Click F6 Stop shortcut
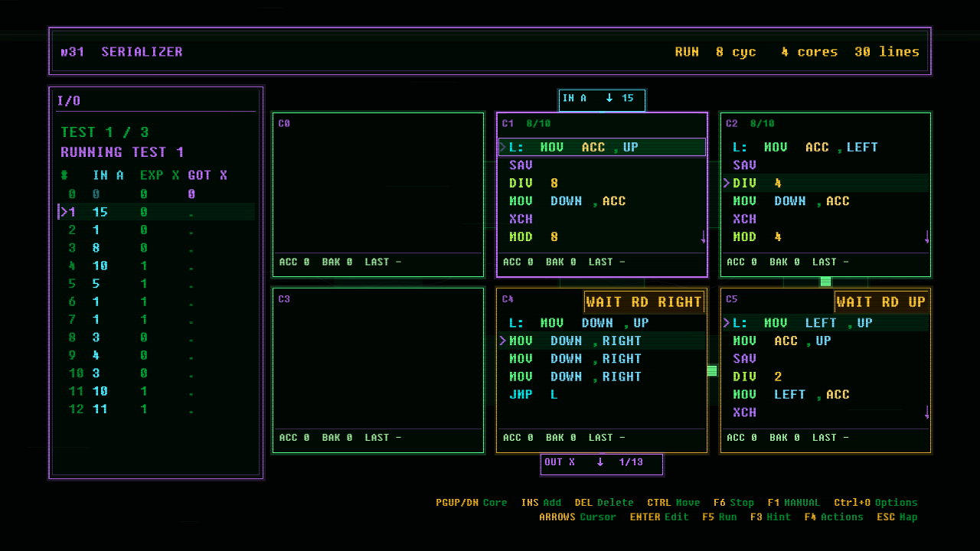This screenshot has width=980, height=551. click(x=733, y=503)
